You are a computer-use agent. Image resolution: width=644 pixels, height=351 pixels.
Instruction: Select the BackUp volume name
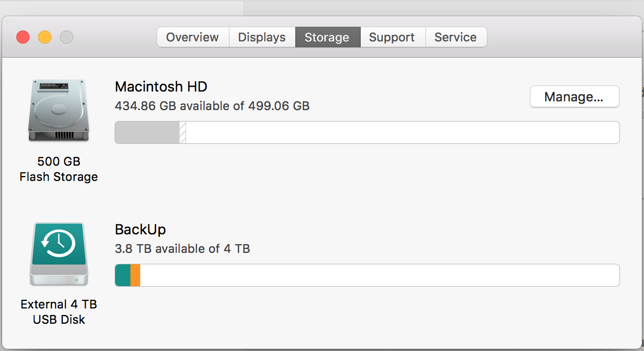(140, 229)
